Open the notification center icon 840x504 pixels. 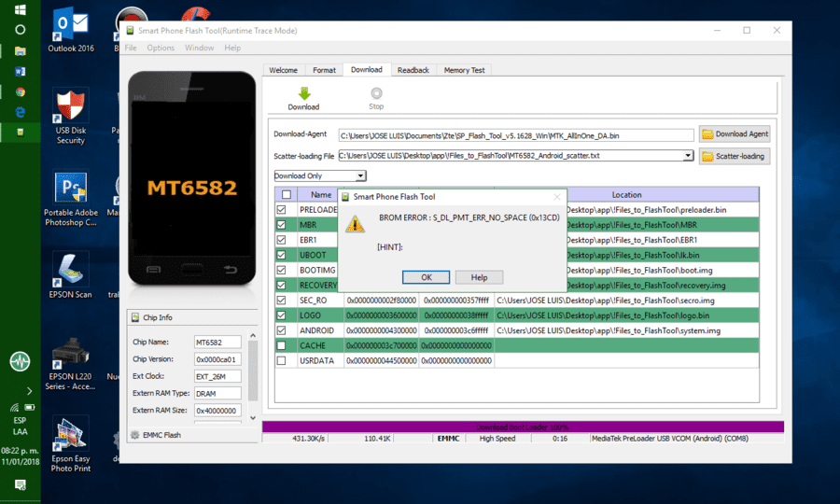pos(21,484)
